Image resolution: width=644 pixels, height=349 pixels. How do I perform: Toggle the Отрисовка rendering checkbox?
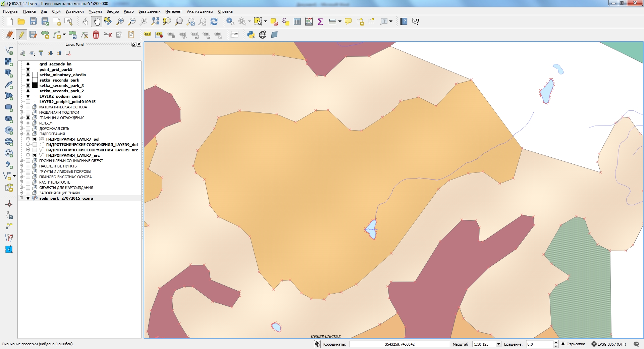(562, 344)
